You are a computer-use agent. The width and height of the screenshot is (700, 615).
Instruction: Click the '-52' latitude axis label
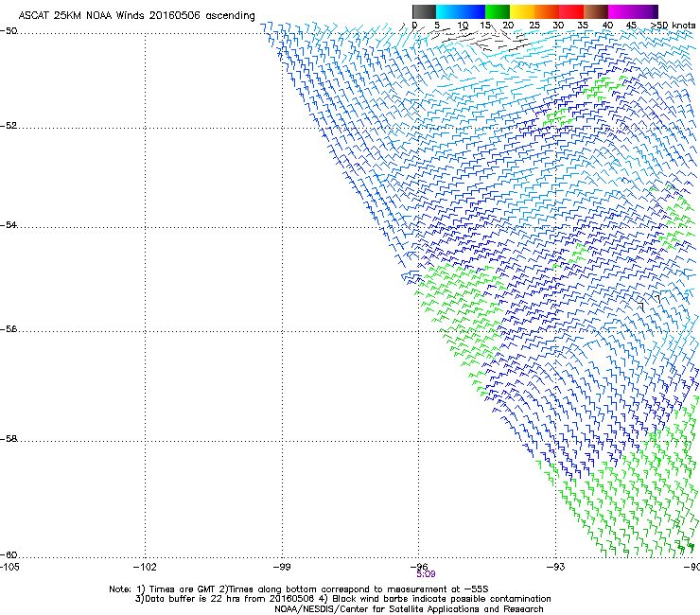click(9, 126)
